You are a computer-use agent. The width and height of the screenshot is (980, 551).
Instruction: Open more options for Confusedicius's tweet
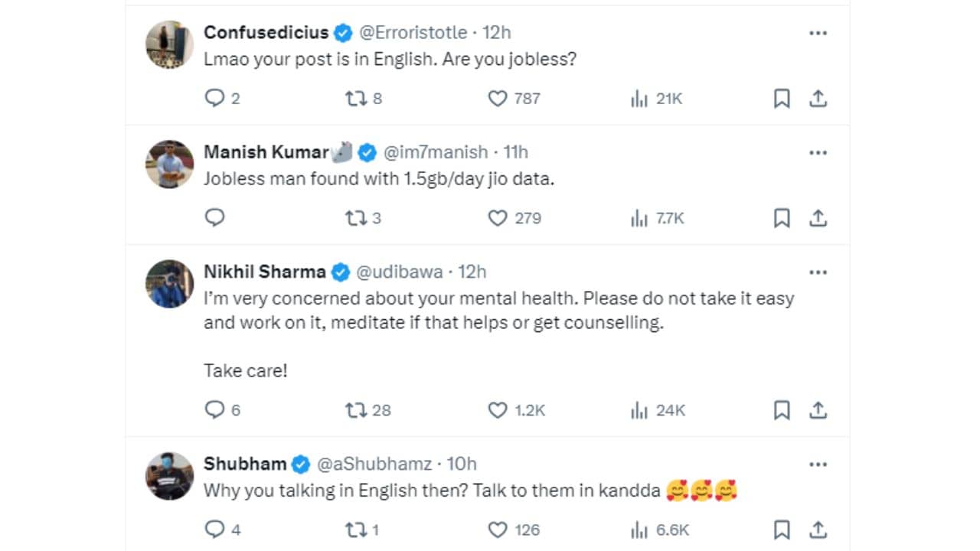[818, 33]
